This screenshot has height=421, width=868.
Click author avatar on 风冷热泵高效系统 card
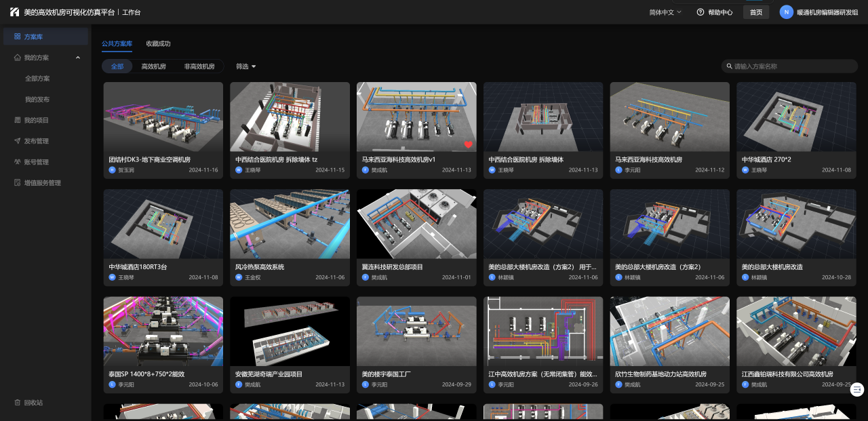click(x=239, y=277)
